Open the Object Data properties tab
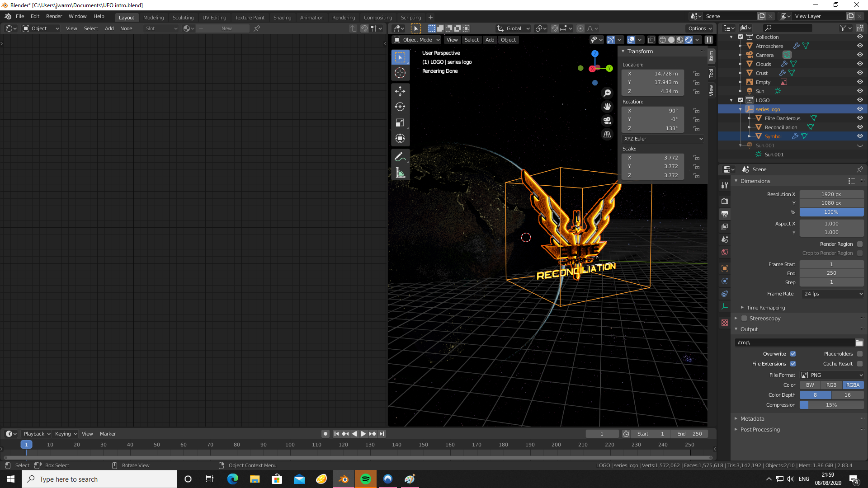868x488 pixels. point(725,306)
